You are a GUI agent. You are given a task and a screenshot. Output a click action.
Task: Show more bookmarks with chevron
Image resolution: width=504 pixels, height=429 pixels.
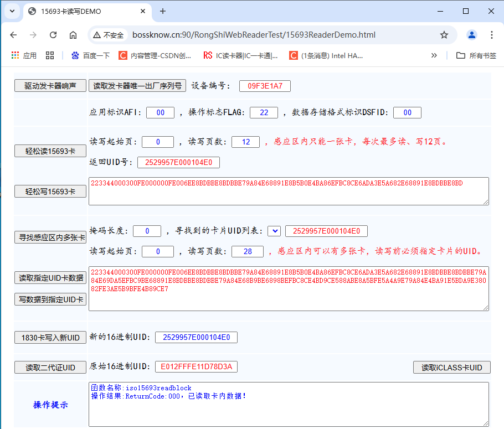tap(434, 55)
